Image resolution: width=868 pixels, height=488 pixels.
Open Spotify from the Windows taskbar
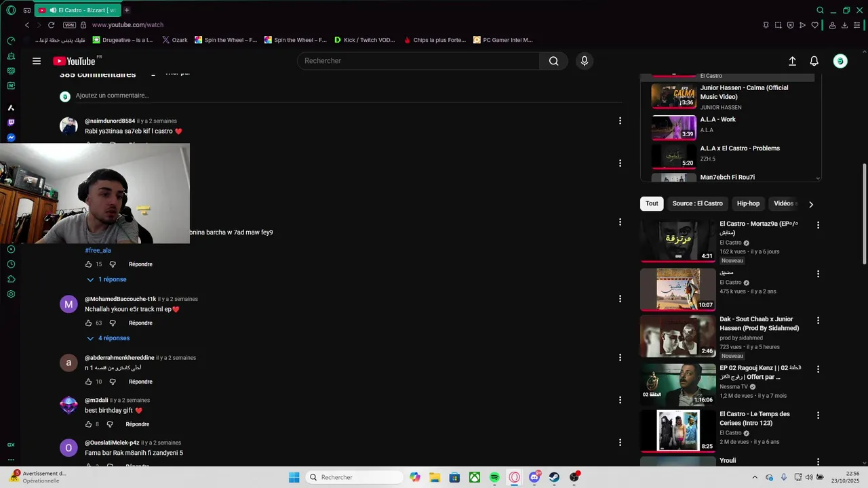(494, 477)
